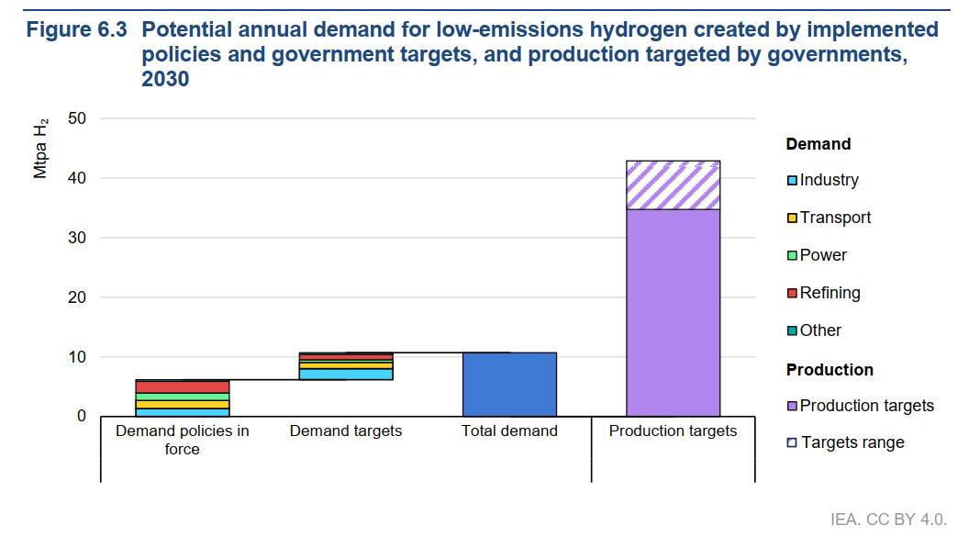980x537 pixels.
Task: Click the Industry legend color swatch
Action: [793, 181]
